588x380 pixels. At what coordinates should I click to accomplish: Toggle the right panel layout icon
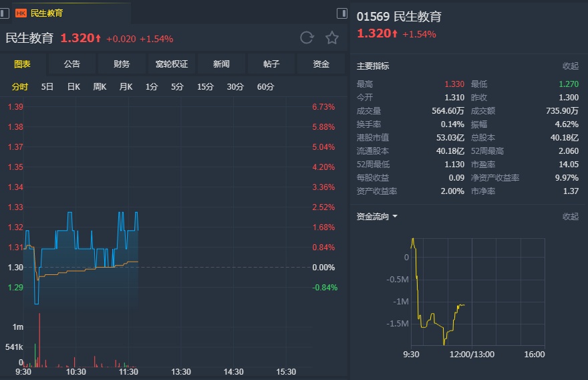pyautogui.click(x=342, y=13)
